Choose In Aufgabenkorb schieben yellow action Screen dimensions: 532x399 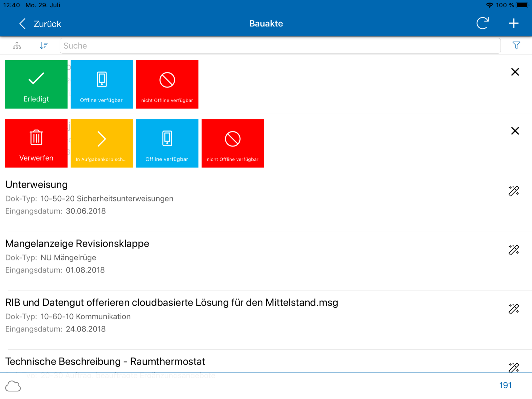[x=102, y=143]
